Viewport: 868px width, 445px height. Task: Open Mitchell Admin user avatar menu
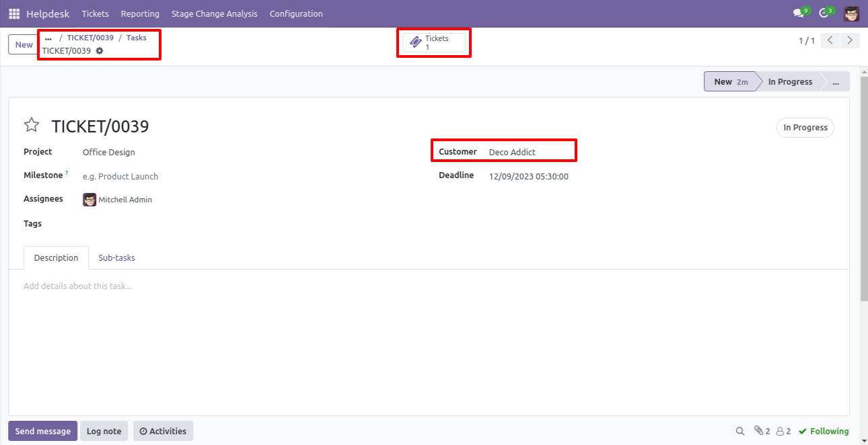point(851,13)
